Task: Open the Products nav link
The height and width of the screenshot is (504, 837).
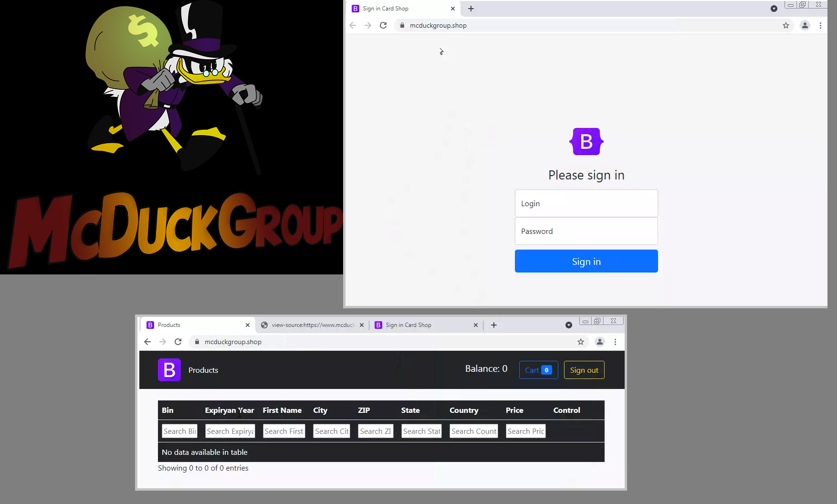Action: (x=203, y=370)
